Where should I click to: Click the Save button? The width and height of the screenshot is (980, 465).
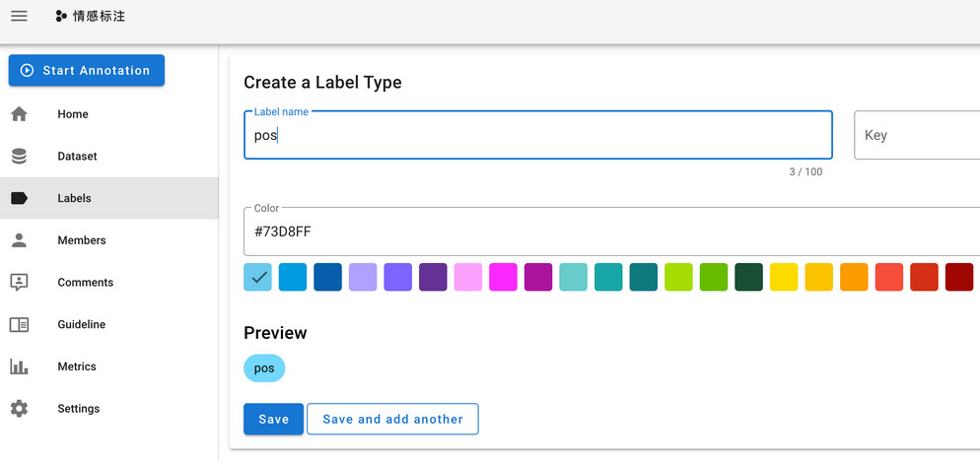point(273,419)
